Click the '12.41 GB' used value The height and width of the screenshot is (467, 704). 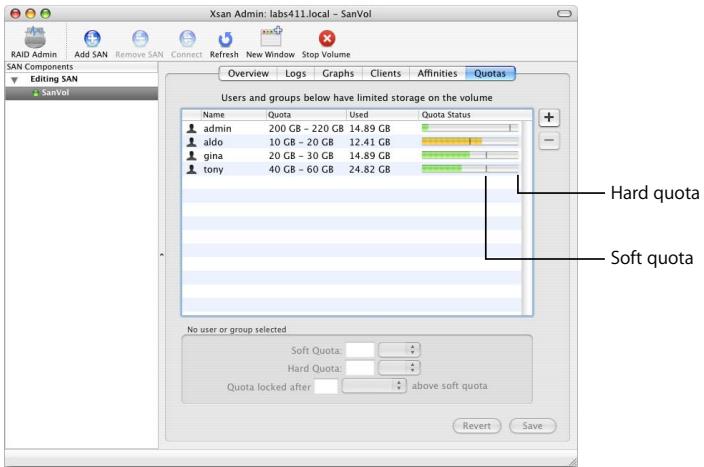pos(370,142)
